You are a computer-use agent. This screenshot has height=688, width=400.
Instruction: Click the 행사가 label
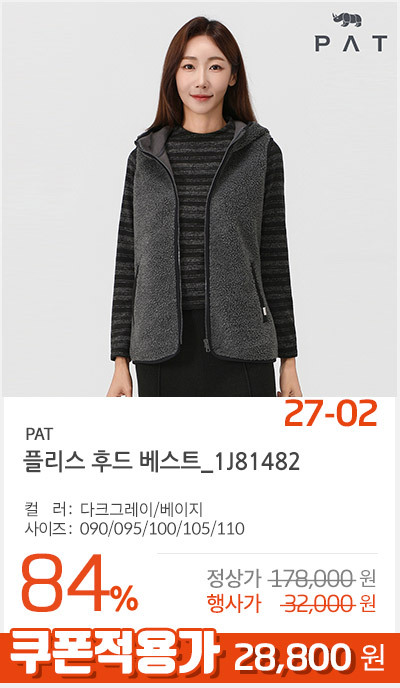point(235,605)
